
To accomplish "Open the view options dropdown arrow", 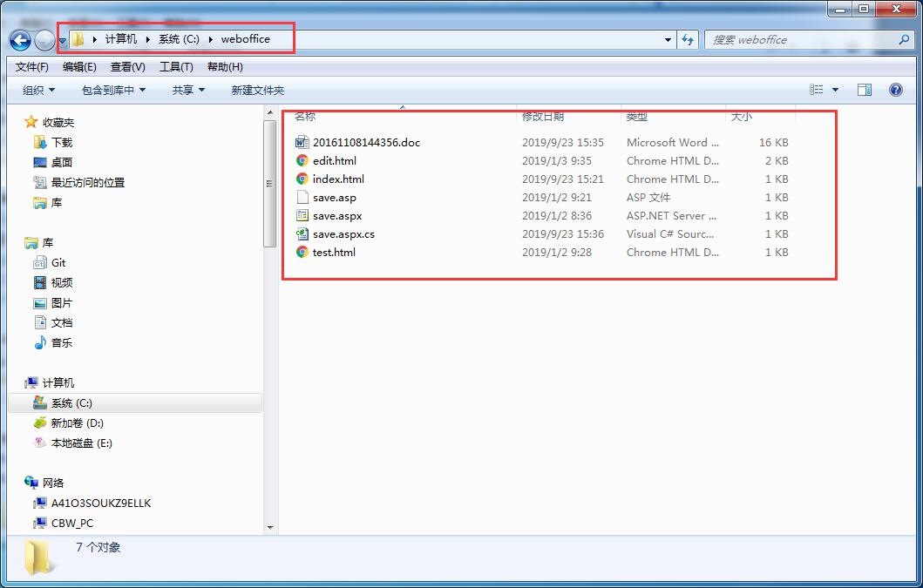I will [x=835, y=90].
